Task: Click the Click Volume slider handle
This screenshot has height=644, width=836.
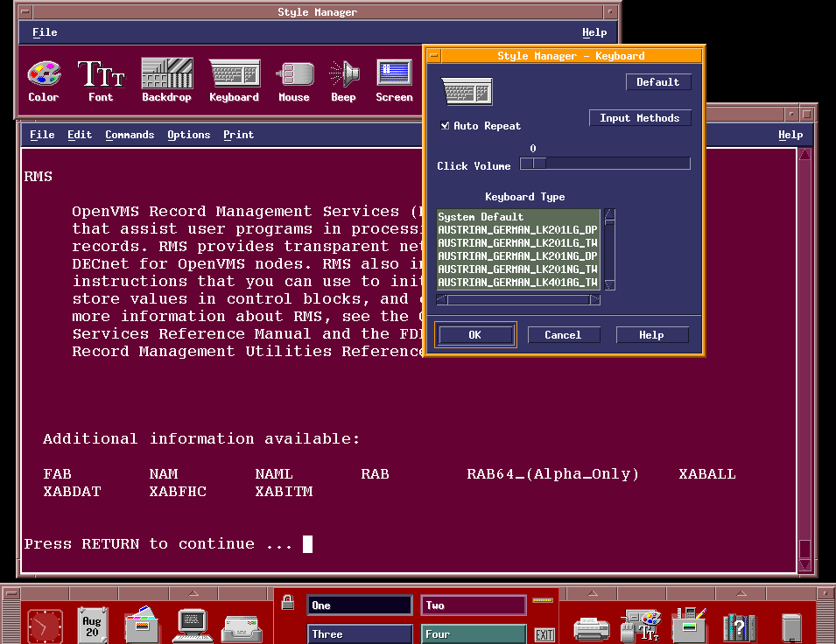Action: coord(533,163)
